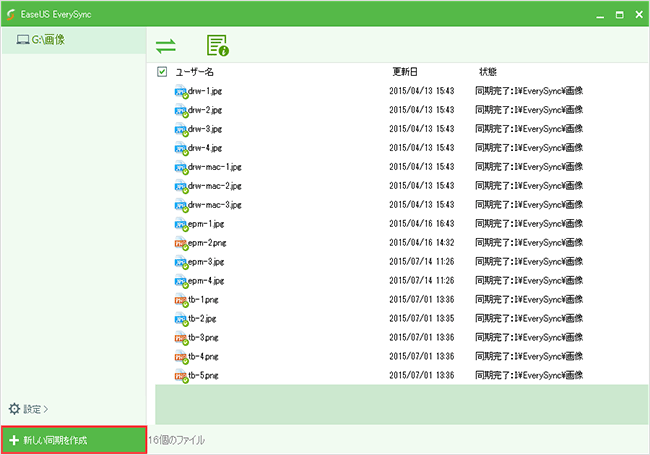Select file name epm-4.jpg

click(206, 281)
